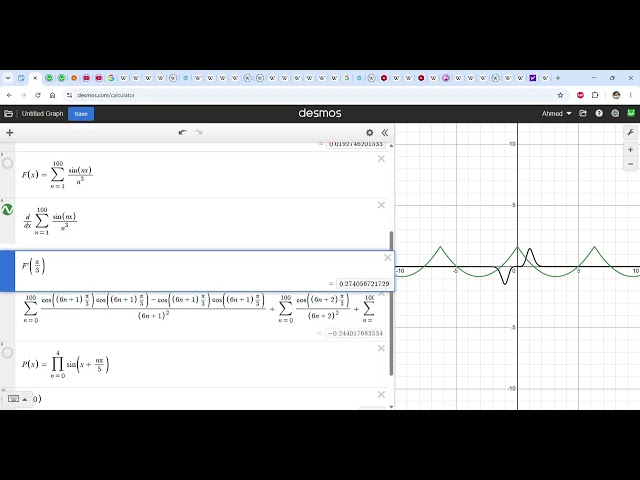Viewport: 640px width, 480px height.
Task: Click the black curve near the origin
Action: (530, 249)
